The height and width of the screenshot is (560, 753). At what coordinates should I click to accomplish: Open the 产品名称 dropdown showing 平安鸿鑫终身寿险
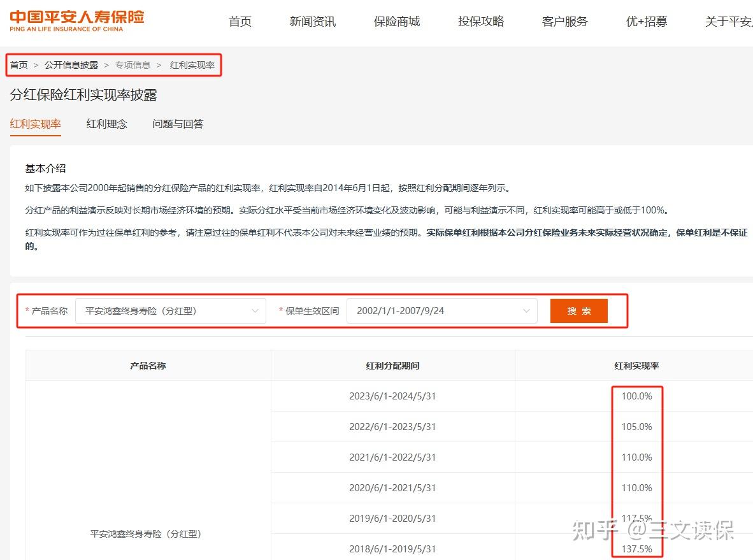[x=171, y=311]
